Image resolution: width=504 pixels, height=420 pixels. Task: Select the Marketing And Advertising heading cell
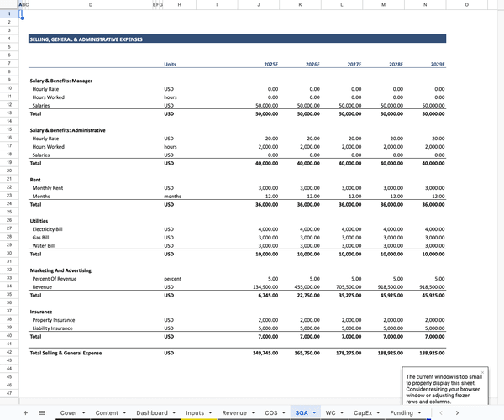click(x=60, y=270)
